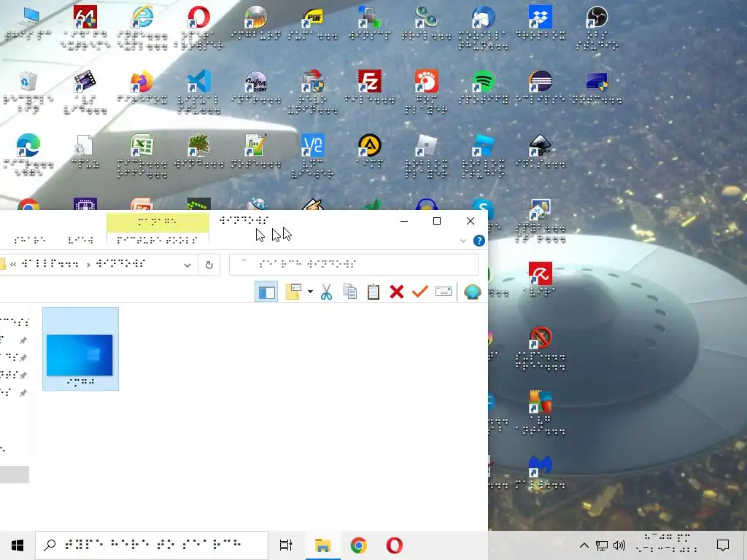747x560 pixels.
Task: Expand the arrow beside the folder options icon
Action: point(310,292)
